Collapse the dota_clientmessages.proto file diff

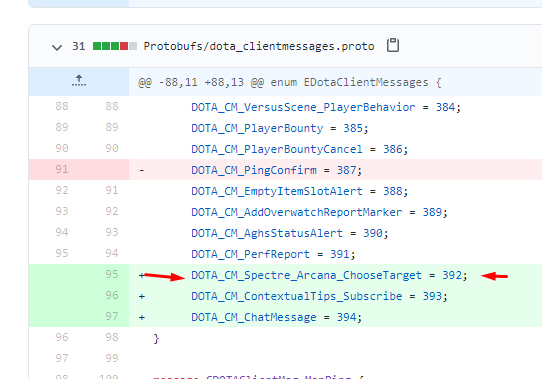(57, 47)
